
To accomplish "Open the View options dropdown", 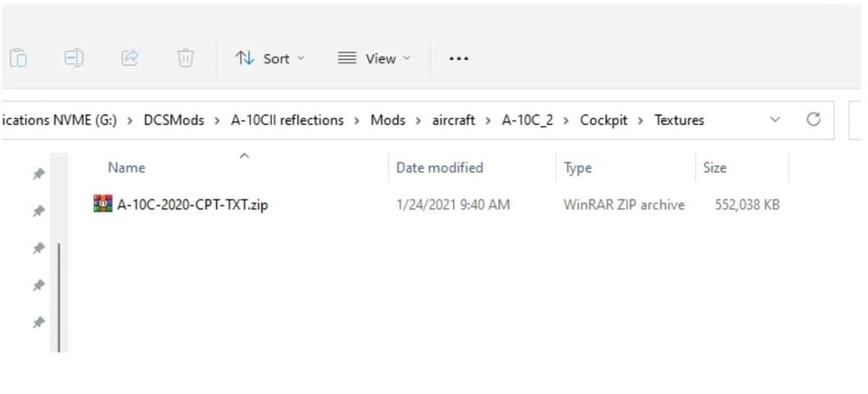I will [x=374, y=58].
